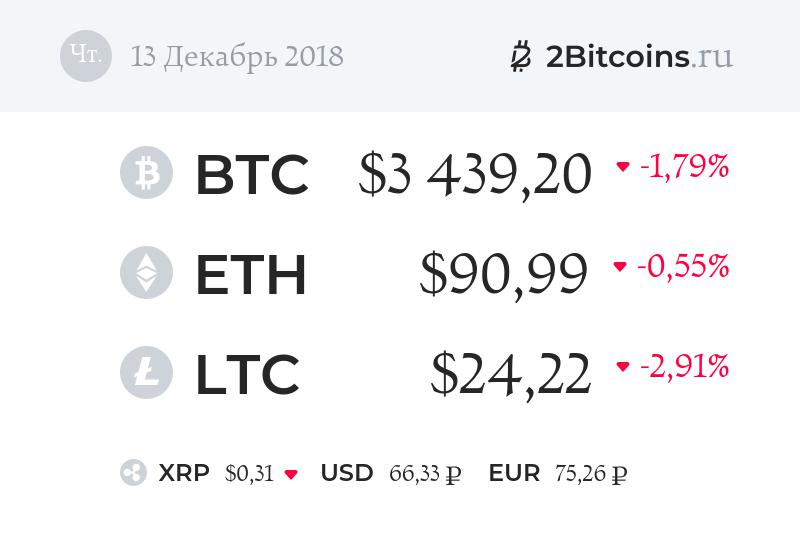
Task: Open the 2Bitcoins.ru site link
Action: (x=639, y=56)
